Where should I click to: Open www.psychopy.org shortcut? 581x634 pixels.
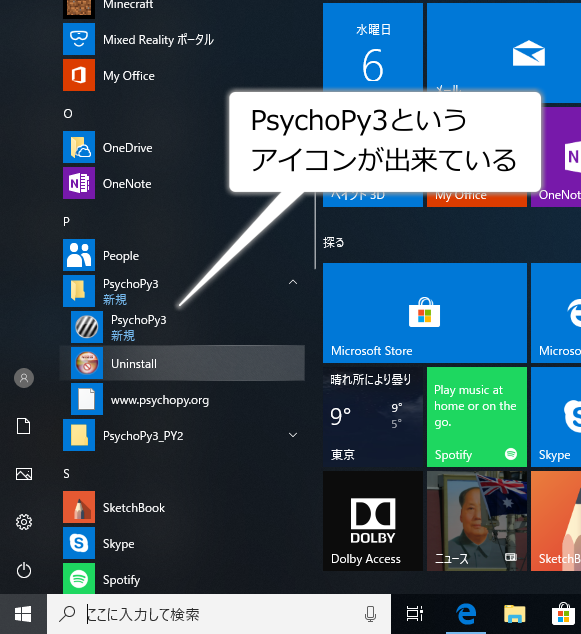tap(182, 399)
